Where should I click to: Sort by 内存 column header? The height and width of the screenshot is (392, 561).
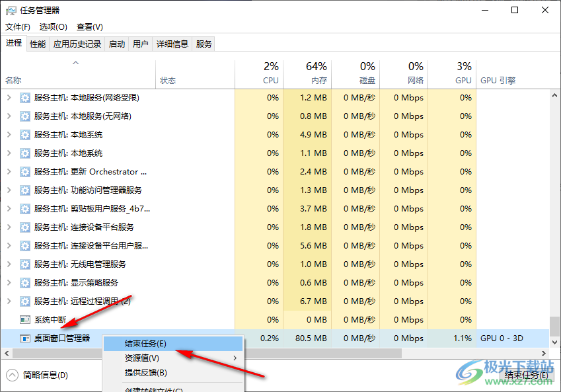(307, 74)
